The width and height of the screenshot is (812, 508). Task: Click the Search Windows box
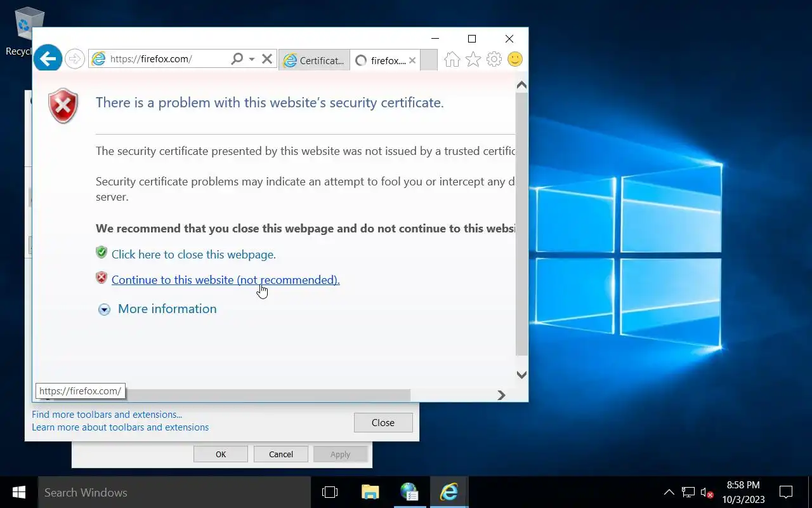click(174, 492)
